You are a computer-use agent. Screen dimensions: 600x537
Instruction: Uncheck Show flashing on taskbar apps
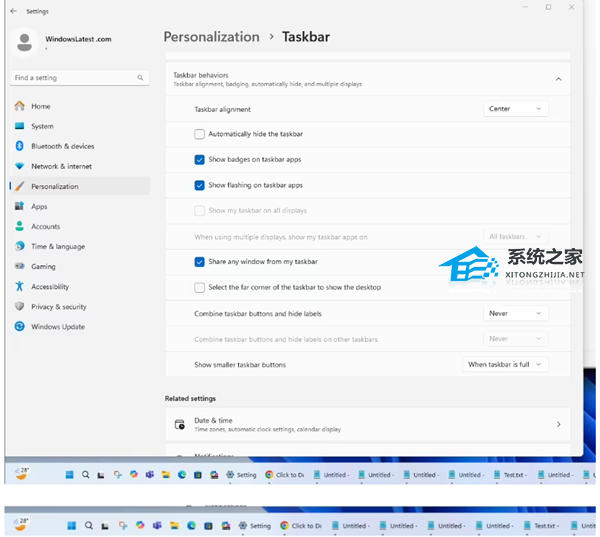point(199,185)
